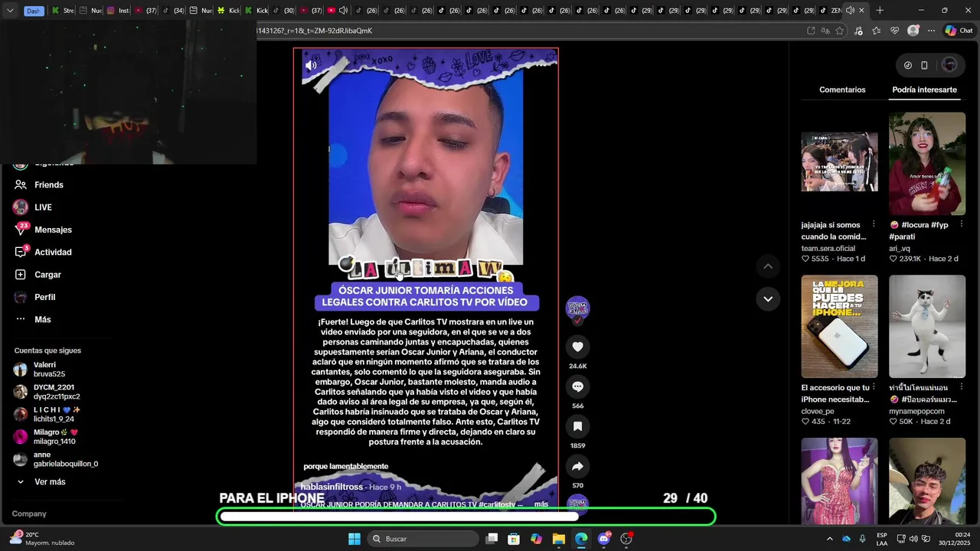Open the weather widget showing 20°C
Screen dimensions: 980x551
[x=42, y=539]
